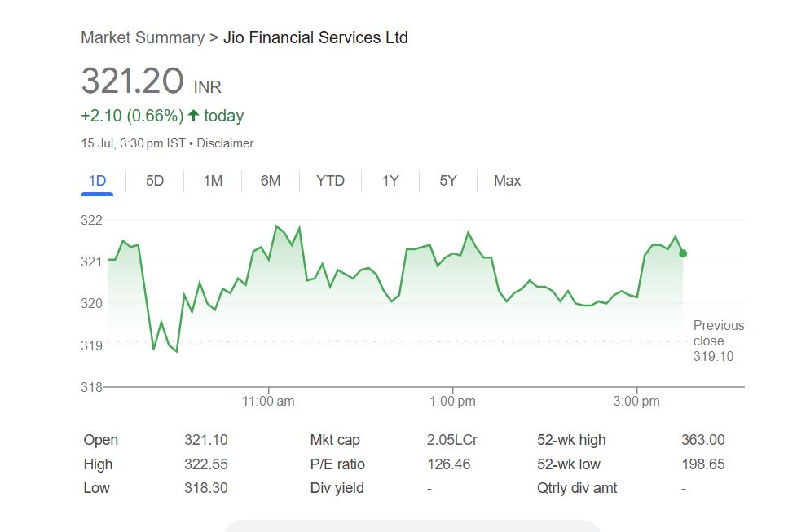This screenshot has height=532, width=797.
Task: Click the 1:00 pm axis label
Action: click(452, 402)
